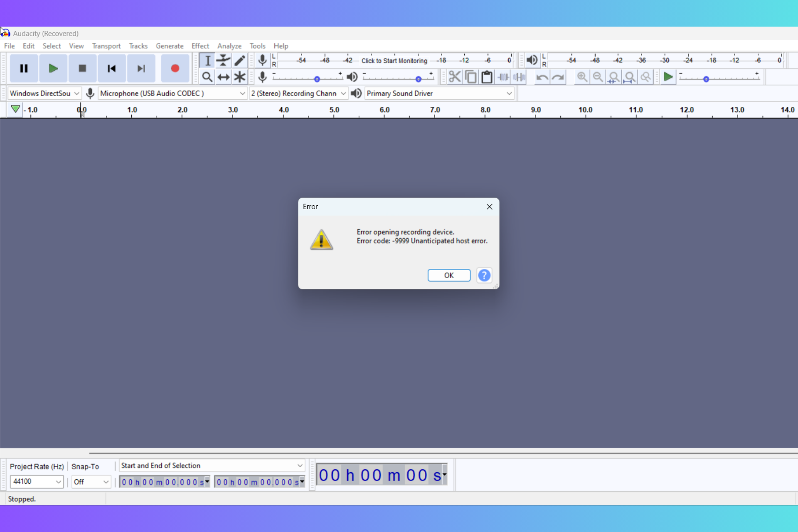Click the 'Stopped.' status bar text

[x=22, y=499]
